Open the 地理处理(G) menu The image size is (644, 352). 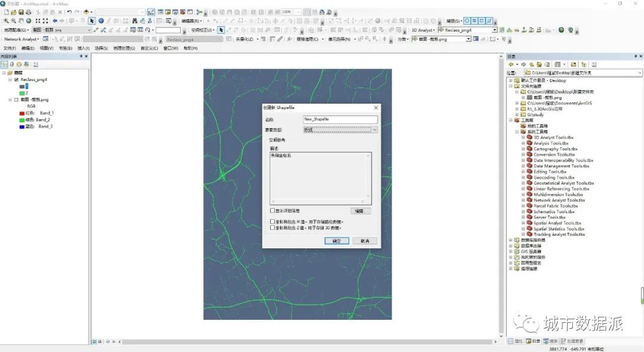point(124,48)
